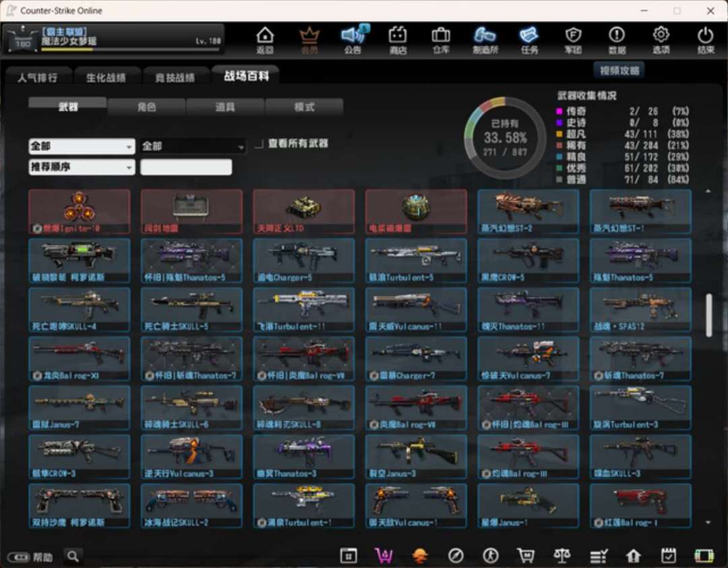
Task: Expand the first 全部 category dropdown
Action: coord(82,146)
